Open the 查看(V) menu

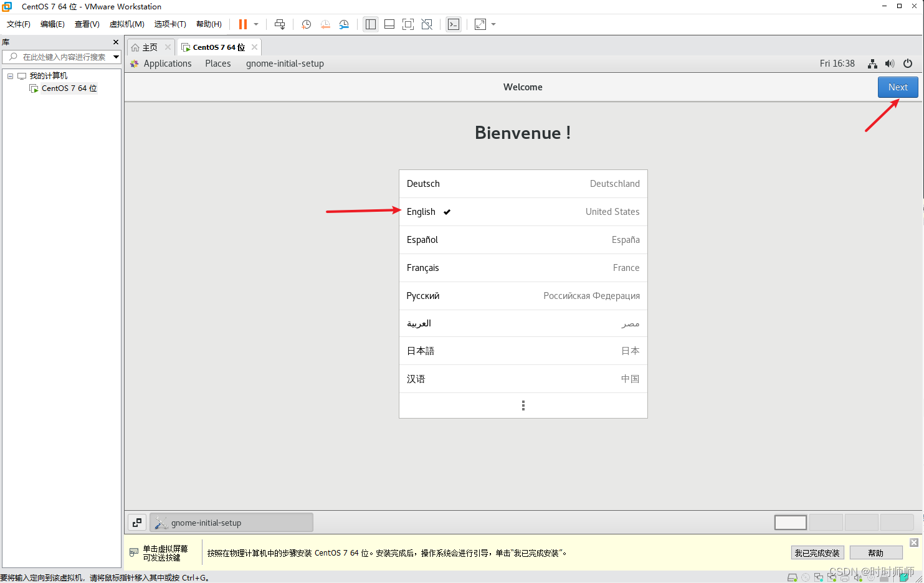point(87,24)
